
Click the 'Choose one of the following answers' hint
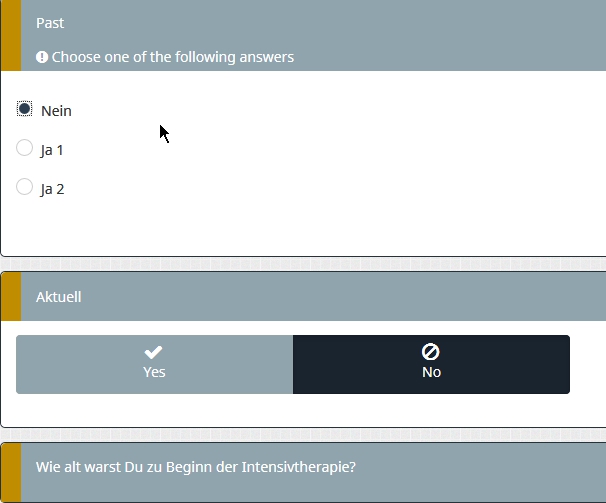[173, 57]
